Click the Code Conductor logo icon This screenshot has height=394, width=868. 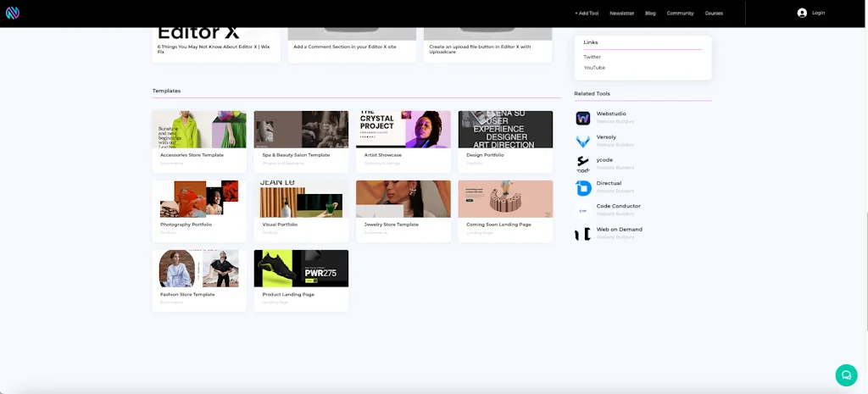[583, 210]
